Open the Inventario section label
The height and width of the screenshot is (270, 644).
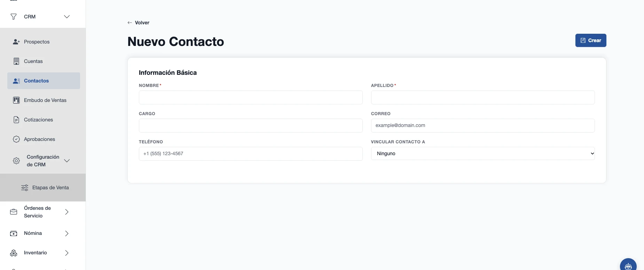pyautogui.click(x=36, y=253)
